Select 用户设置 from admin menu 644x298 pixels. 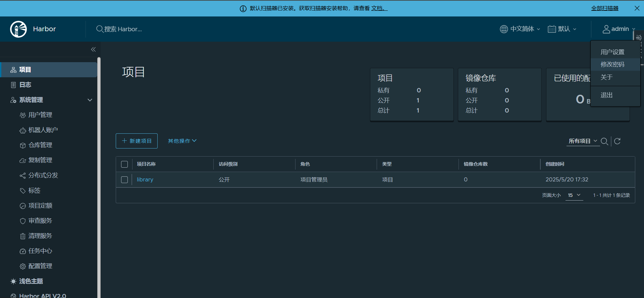click(x=615, y=52)
